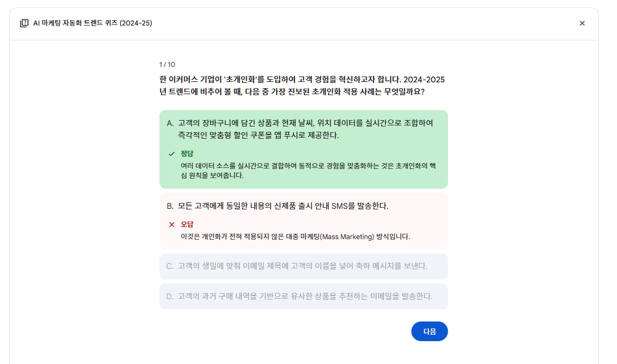Click the letter B. label of second option
This screenshot has height=364, width=617.
pos(170,206)
